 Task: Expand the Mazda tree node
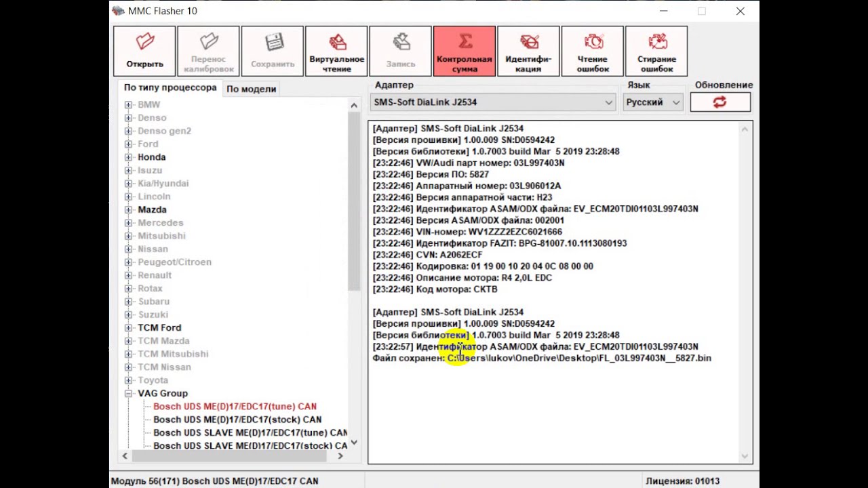pyautogui.click(x=128, y=210)
